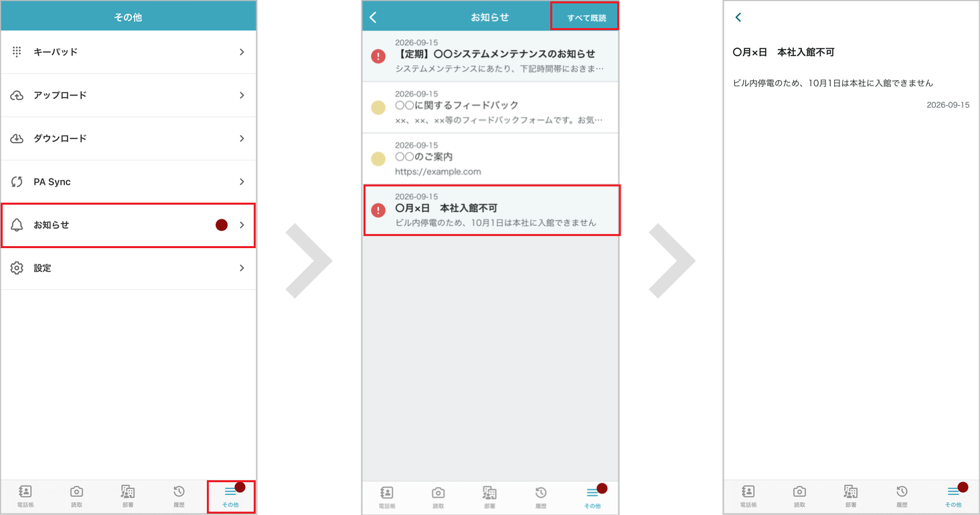Click the ダウンロード cloud download icon

[17, 138]
